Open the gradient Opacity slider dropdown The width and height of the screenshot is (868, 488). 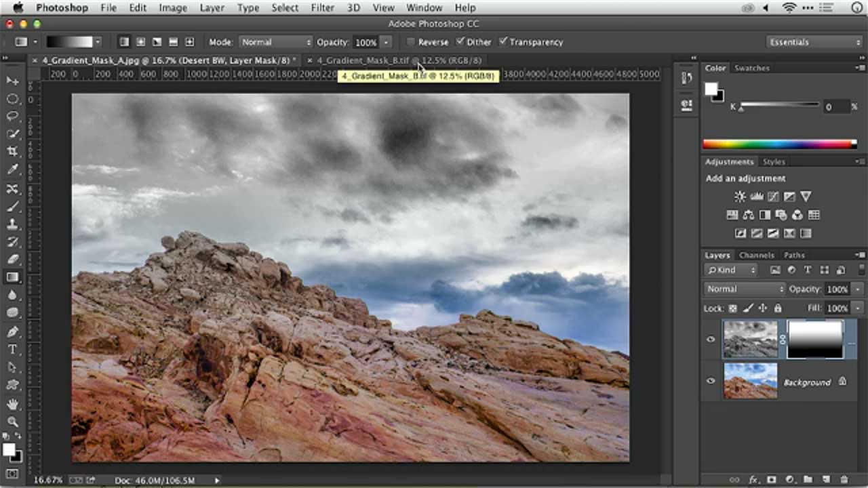(386, 42)
